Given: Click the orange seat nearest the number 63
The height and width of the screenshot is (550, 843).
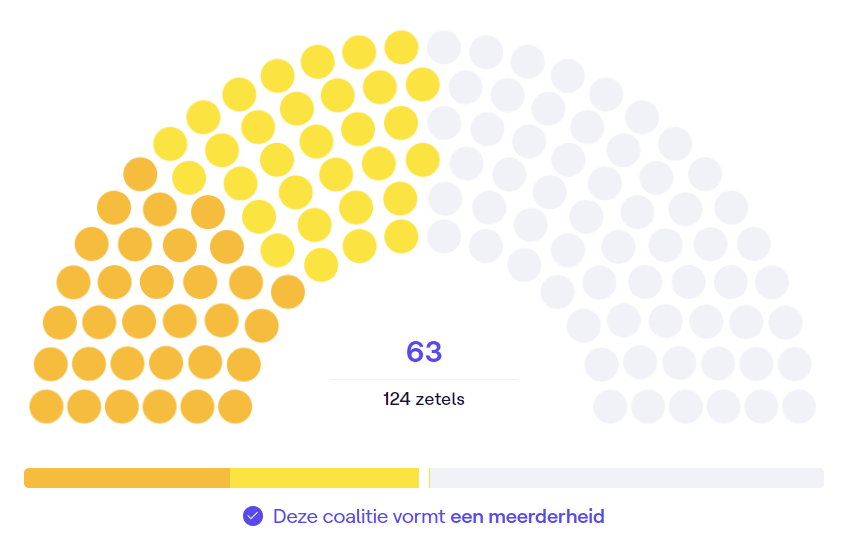Looking at the screenshot, I should point(287,291).
